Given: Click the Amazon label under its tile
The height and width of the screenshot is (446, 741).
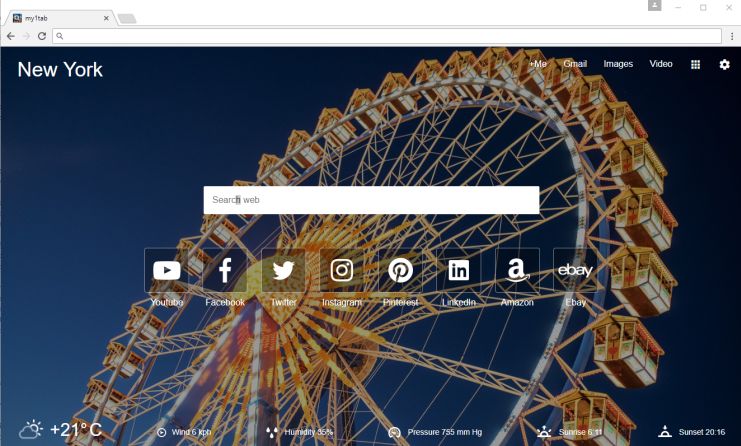Looking at the screenshot, I should coord(517,302).
